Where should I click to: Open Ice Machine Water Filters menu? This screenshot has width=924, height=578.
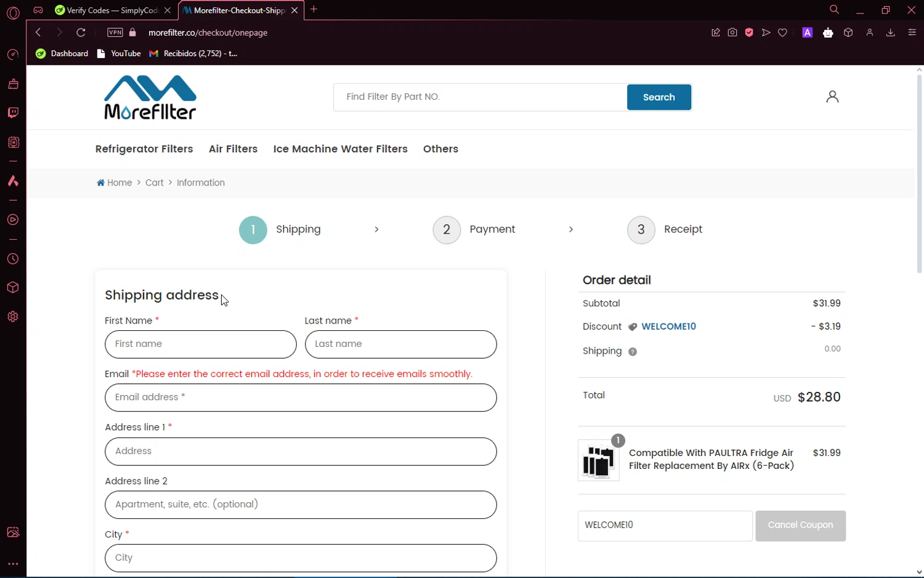point(341,149)
